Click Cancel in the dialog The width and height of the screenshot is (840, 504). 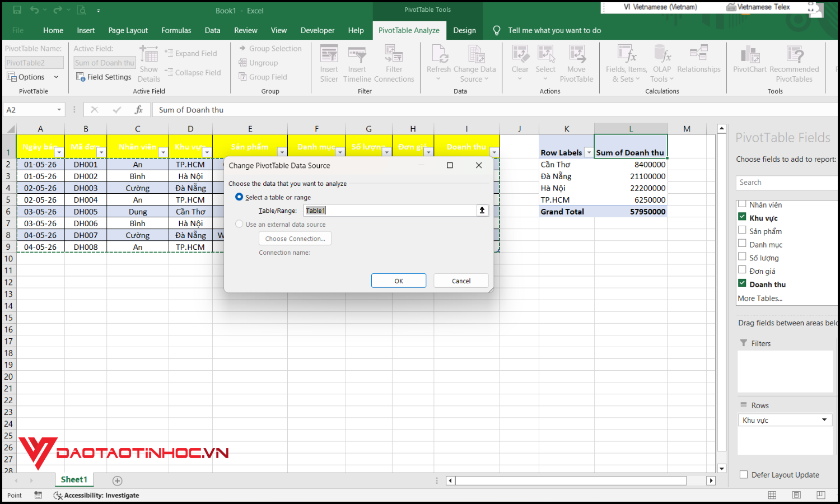[461, 281]
